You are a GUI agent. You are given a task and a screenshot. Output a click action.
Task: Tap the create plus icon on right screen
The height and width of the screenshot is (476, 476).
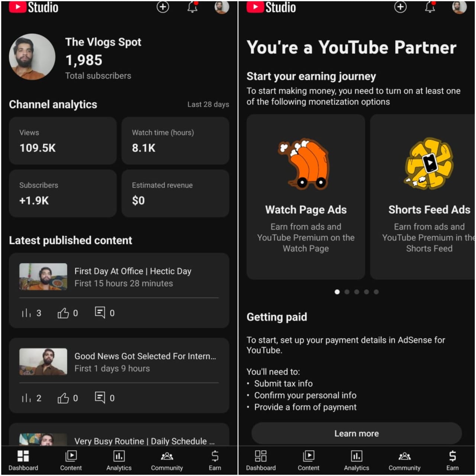tap(400, 7)
